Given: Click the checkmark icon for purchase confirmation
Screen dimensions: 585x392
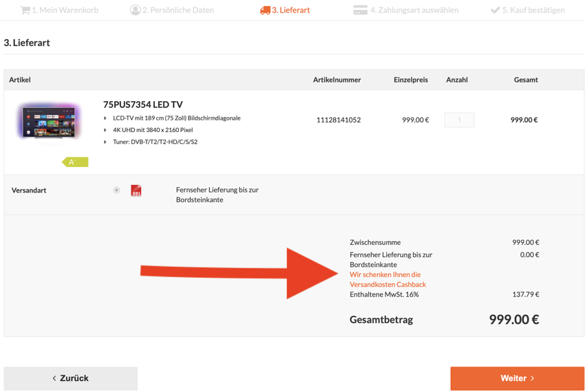Looking at the screenshot, I should pyautogui.click(x=495, y=10).
